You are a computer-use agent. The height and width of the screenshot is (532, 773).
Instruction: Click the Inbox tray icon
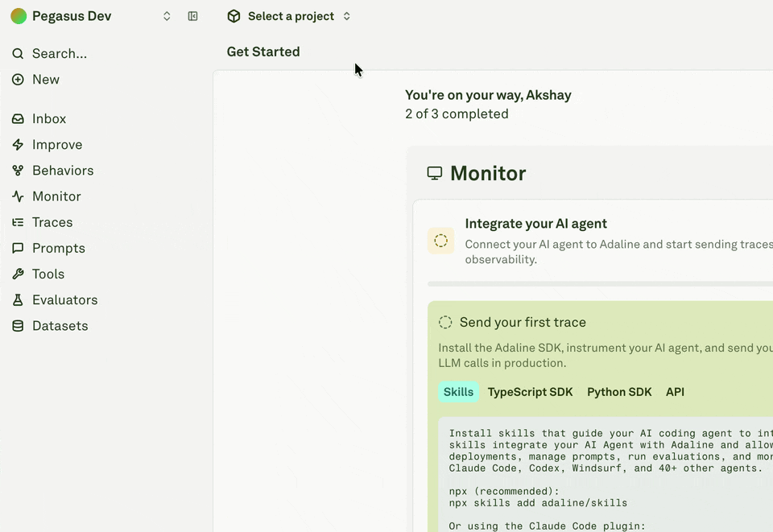(18, 119)
